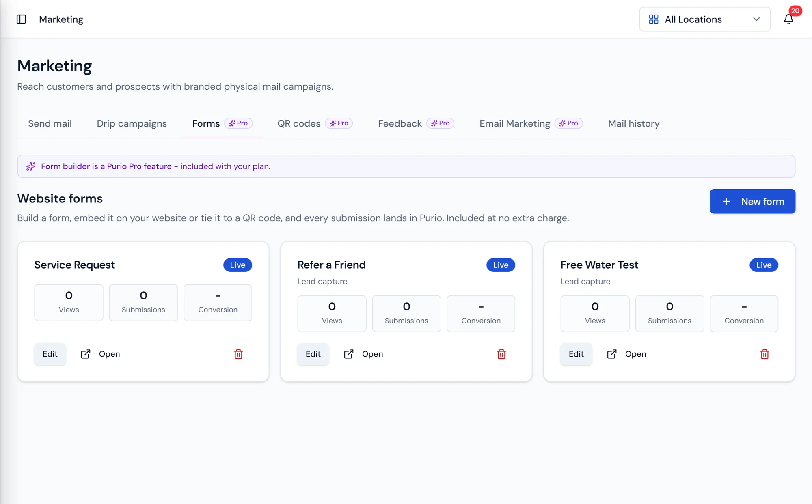
Task: Click the Pro badge beside Feedback
Action: tap(440, 123)
